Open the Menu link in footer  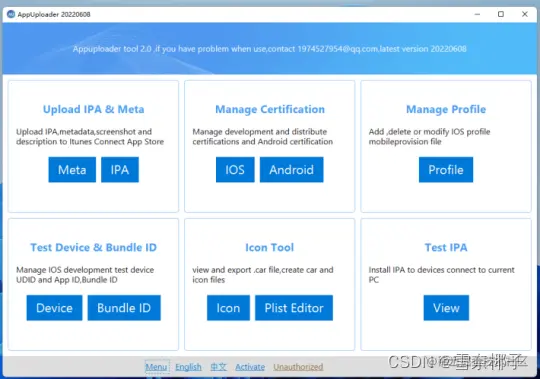[156, 367]
